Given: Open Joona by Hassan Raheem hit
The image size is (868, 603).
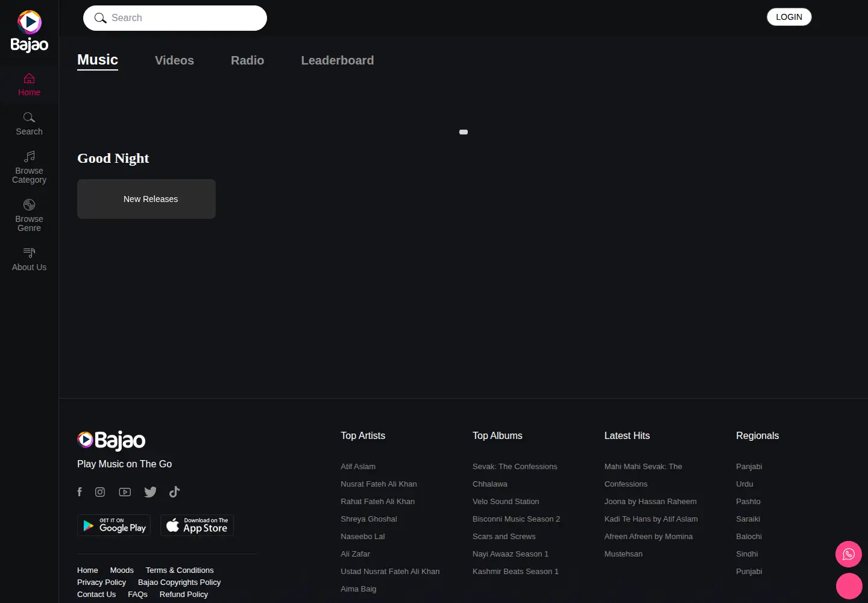Looking at the screenshot, I should [650, 502].
